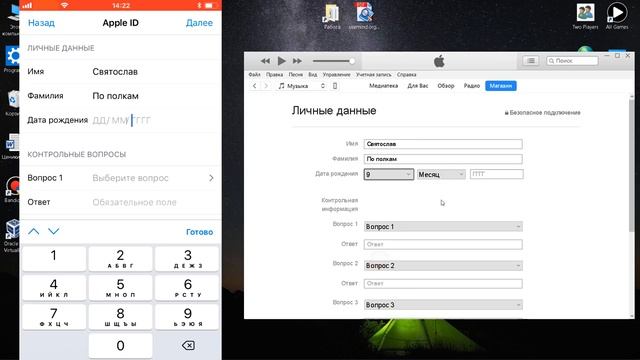Click the iTunes rewind button
Viewport: 640px width, 360px height.
(265, 61)
